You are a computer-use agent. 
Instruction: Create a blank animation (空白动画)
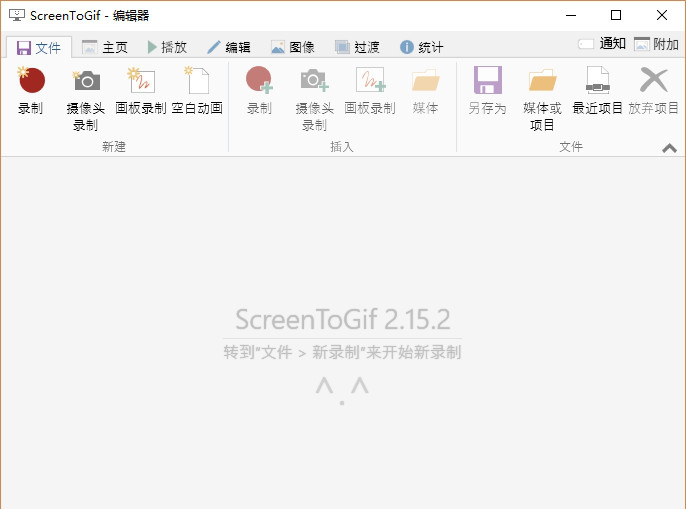(197, 91)
